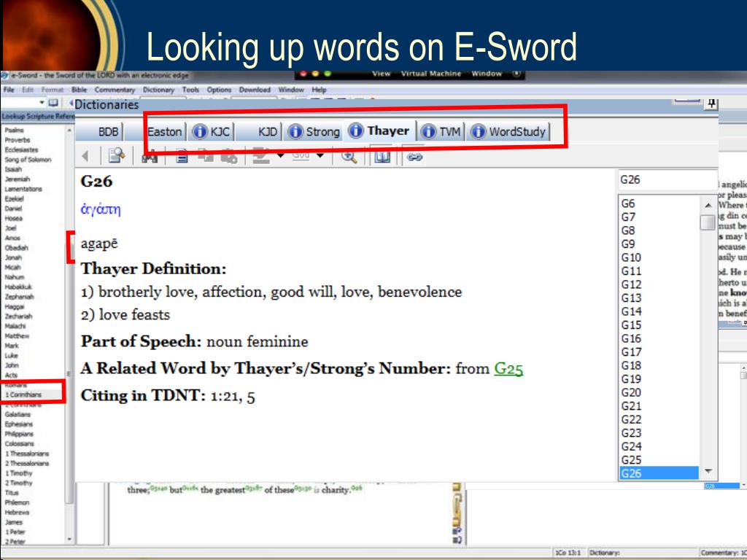Open the Tools menu
The height and width of the screenshot is (560, 747).
[x=190, y=90]
